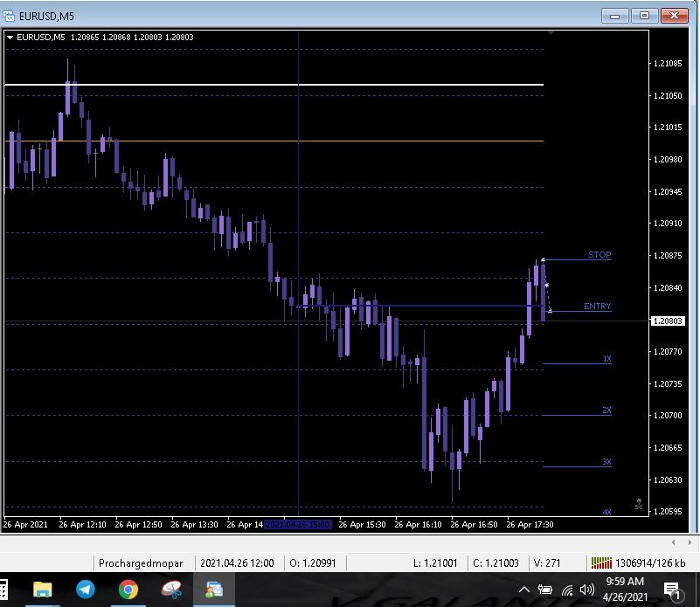The height and width of the screenshot is (607, 700).
Task: Click the vertical line date label 15:00
Action: [298, 524]
